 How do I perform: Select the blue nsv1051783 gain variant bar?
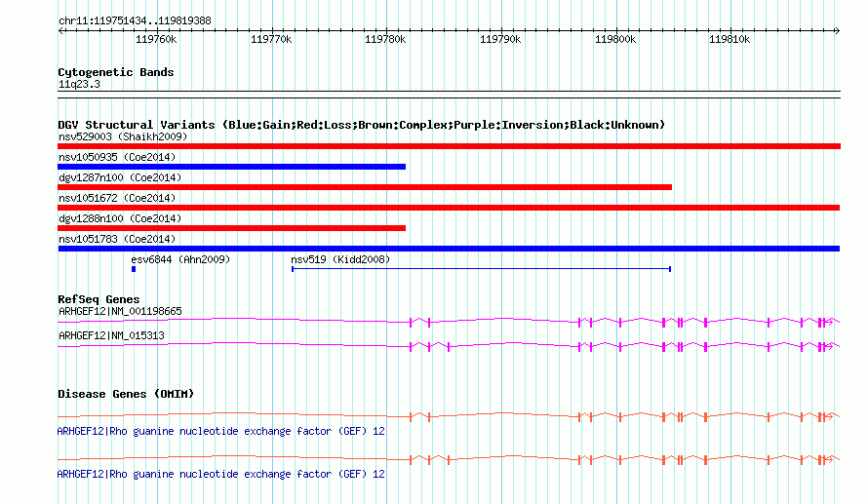point(449,249)
